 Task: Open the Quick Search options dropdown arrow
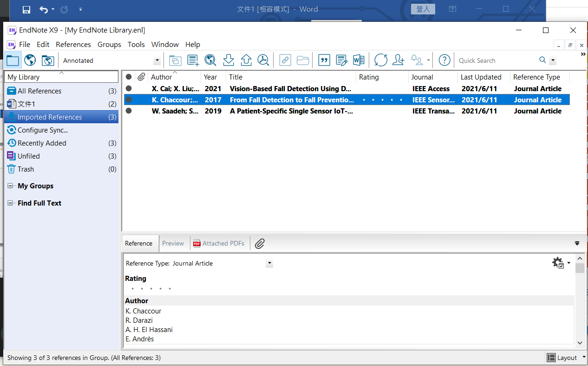tap(553, 60)
